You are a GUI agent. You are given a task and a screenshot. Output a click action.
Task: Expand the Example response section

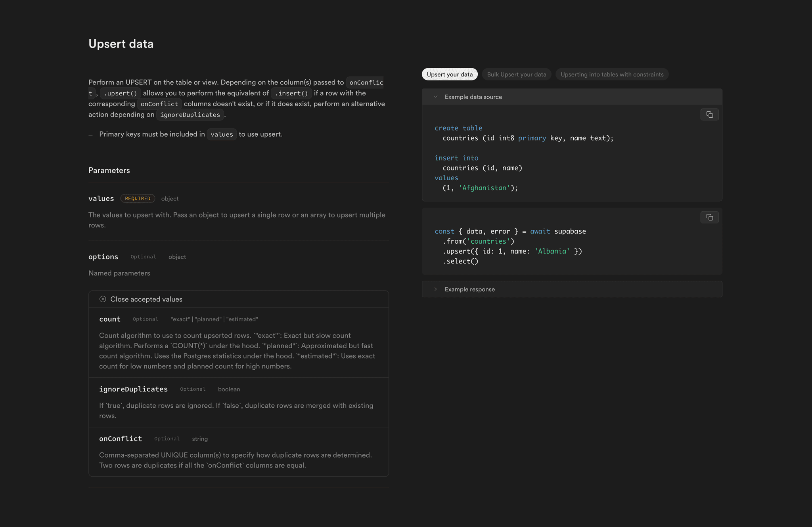(469, 289)
